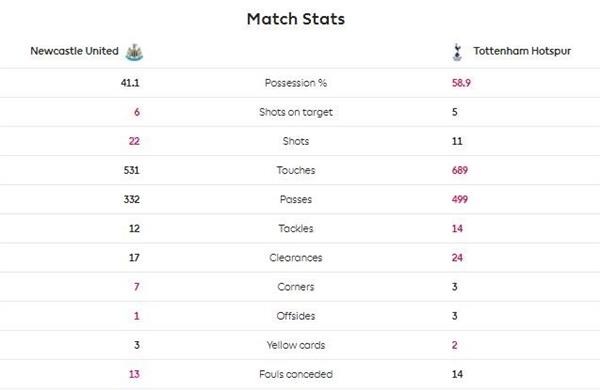This screenshot has height=390, width=600.
Task: Select the Possession % stat label
Action: (x=296, y=83)
